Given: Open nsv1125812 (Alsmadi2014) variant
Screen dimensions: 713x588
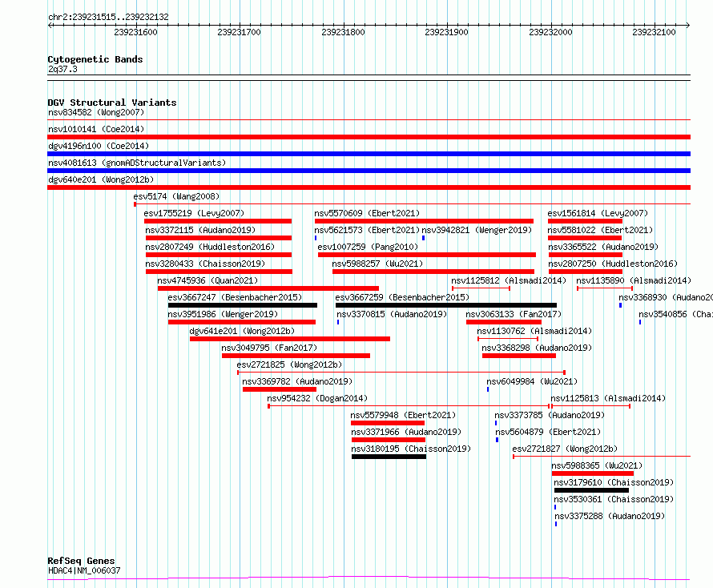Looking at the screenshot, I should (x=509, y=280).
